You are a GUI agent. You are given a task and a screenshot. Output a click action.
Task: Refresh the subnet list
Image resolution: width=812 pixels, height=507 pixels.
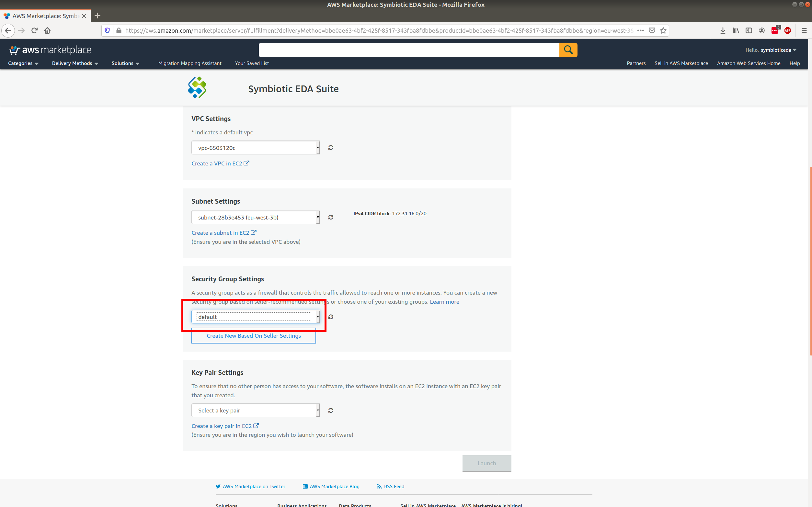tap(331, 217)
